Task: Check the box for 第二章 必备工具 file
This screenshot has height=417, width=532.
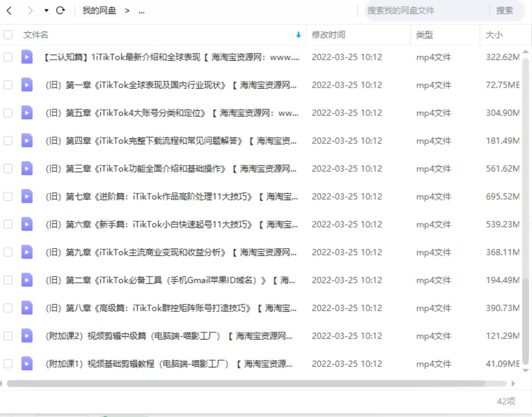Action: (x=8, y=280)
